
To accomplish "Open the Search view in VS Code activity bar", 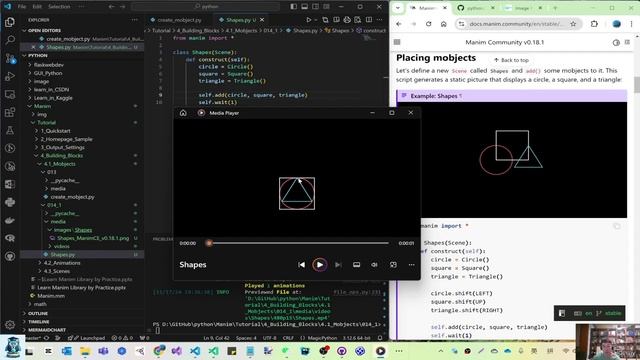I will (10, 40).
